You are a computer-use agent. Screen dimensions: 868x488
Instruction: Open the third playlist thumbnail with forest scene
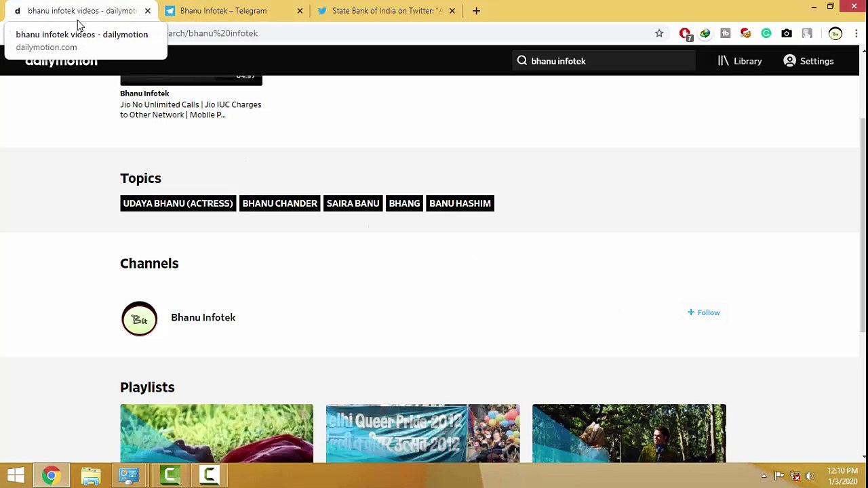[629, 434]
